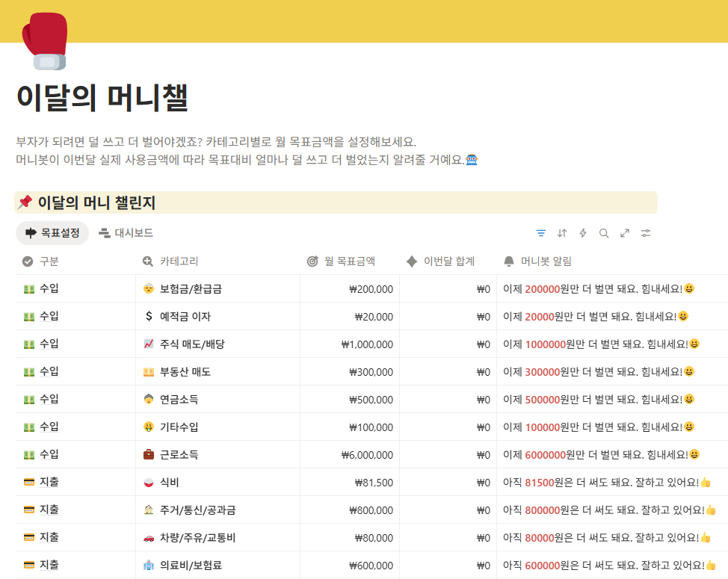Switch to the 대시보드 view tab

126,232
